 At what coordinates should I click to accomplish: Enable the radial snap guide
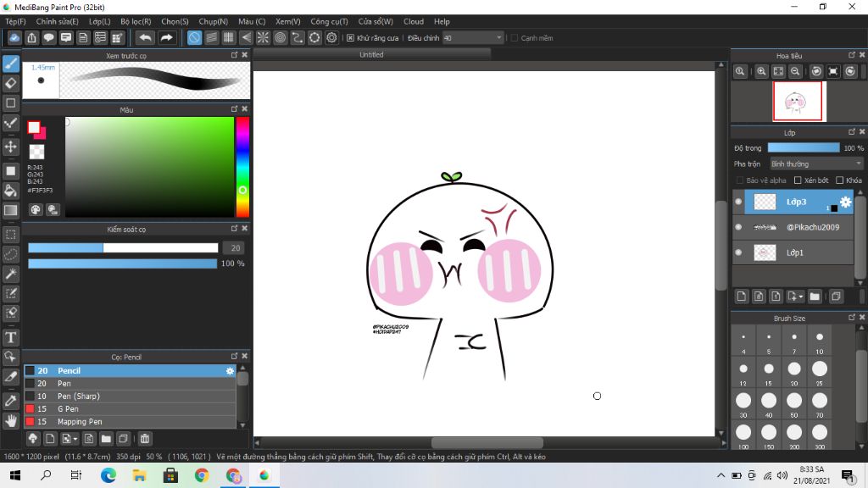tap(263, 37)
